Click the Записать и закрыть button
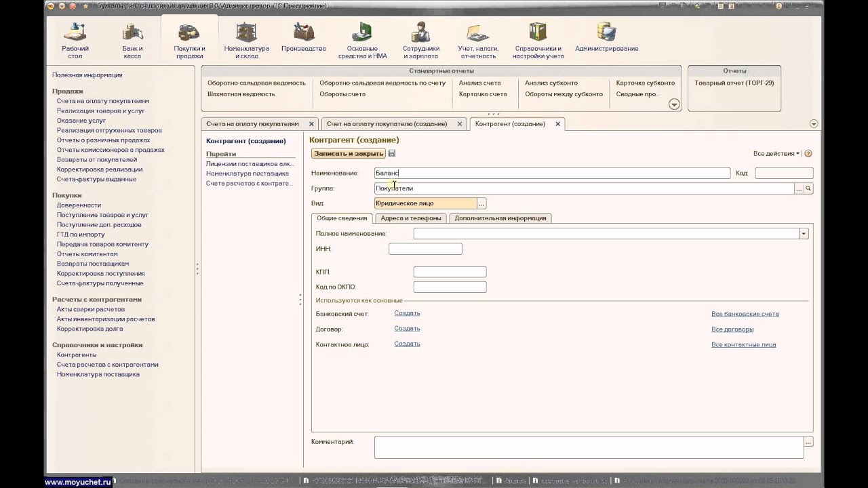The height and width of the screenshot is (488, 868). click(349, 154)
